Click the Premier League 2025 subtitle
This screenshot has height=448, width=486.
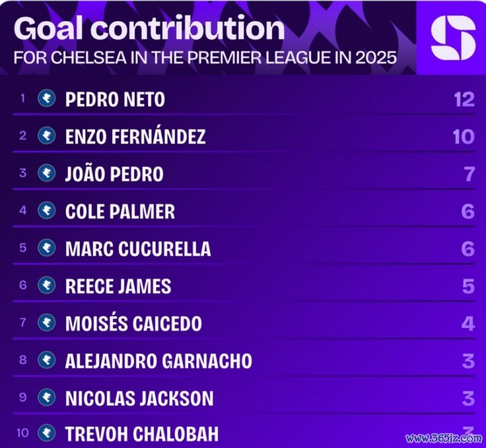(x=205, y=57)
